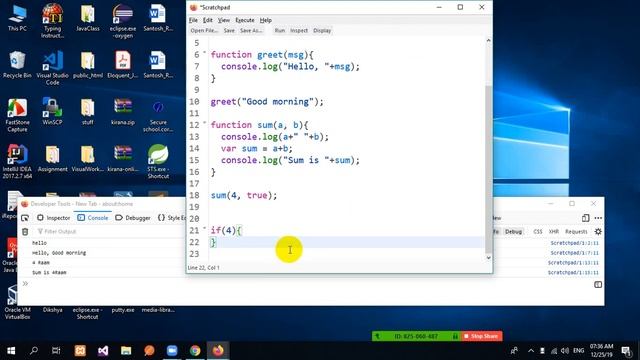Toggle the XHR filter in console
640x360 pixels.
[x=553, y=231]
